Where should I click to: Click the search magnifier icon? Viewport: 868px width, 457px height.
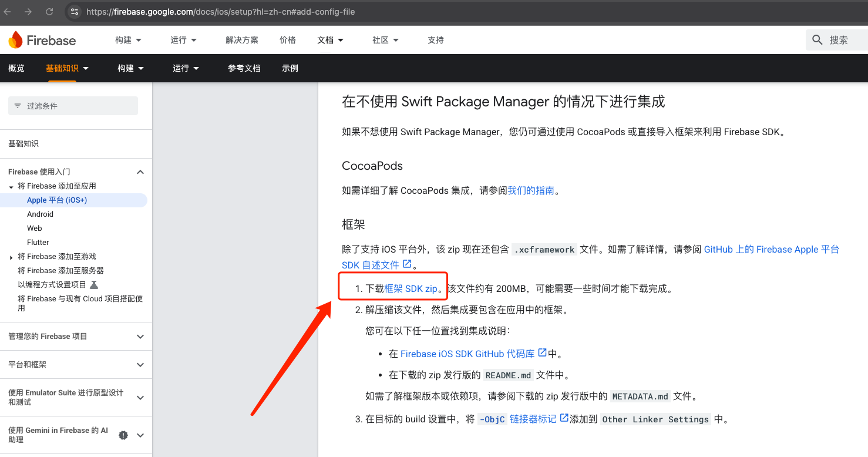pyautogui.click(x=817, y=40)
